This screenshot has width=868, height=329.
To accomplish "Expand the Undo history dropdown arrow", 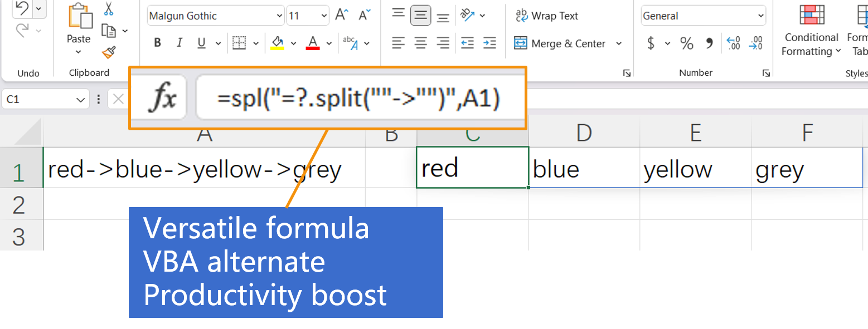I will click(x=38, y=8).
